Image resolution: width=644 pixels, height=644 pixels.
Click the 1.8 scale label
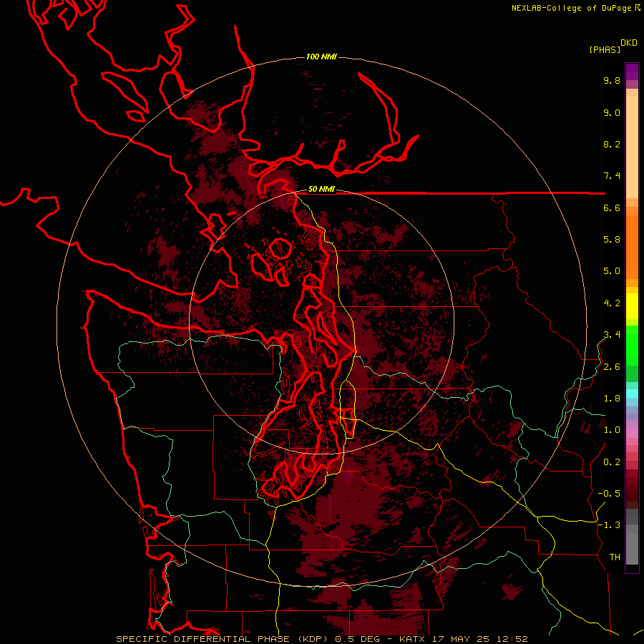pyautogui.click(x=612, y=399)
